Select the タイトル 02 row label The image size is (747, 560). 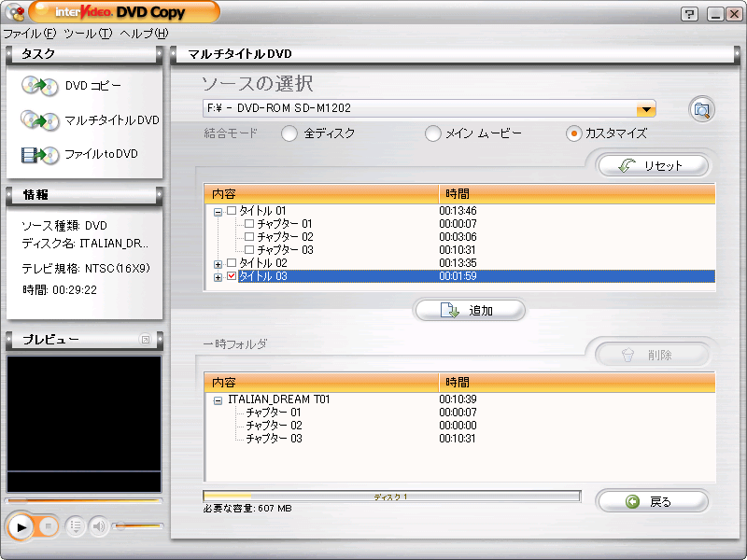point(263,263)
